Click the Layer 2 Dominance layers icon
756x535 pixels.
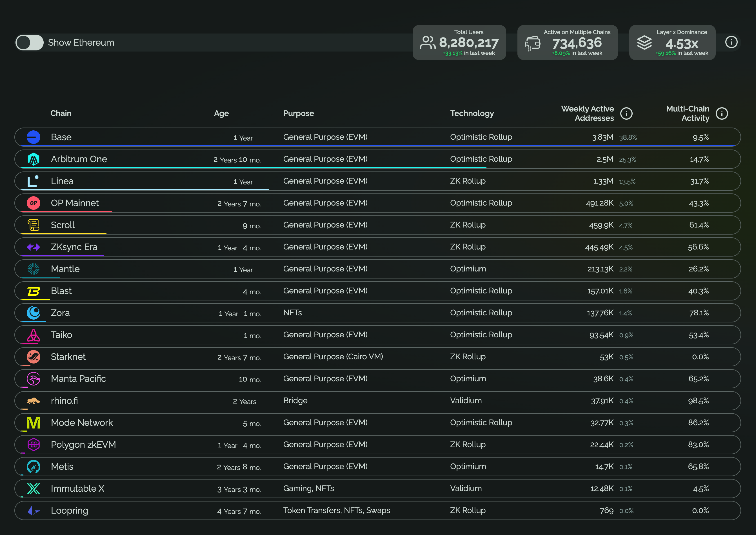click(644, 43)
